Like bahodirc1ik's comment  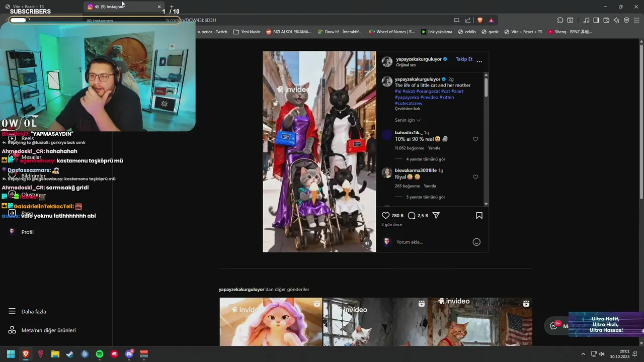pos(475,139)
